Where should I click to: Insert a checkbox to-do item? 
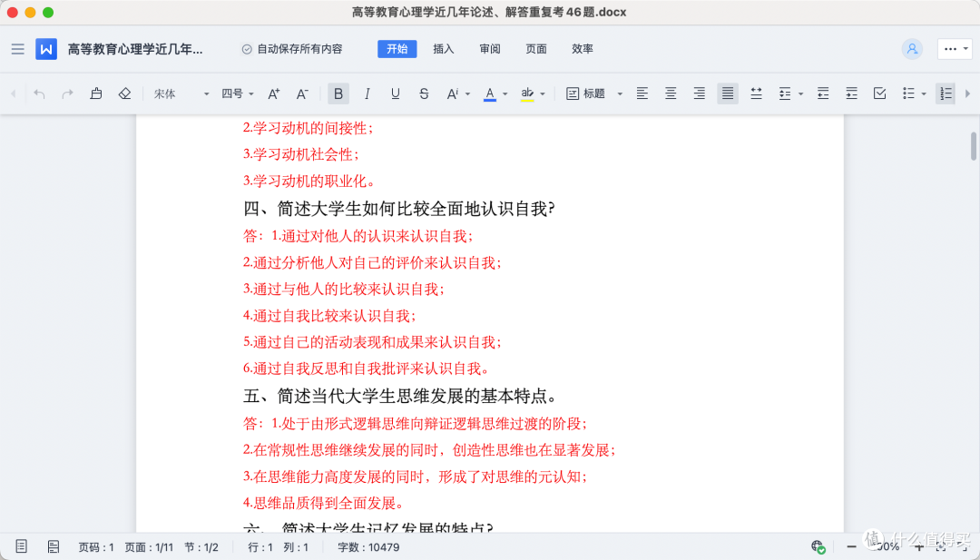pyautogui.click(x=880, y=93)
